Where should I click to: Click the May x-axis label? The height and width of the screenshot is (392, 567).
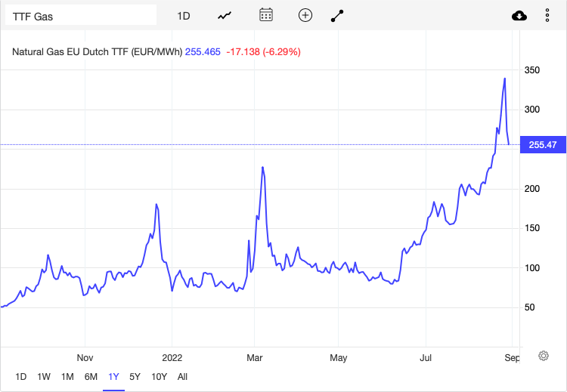pyautogui.click(x=339, y=358)
